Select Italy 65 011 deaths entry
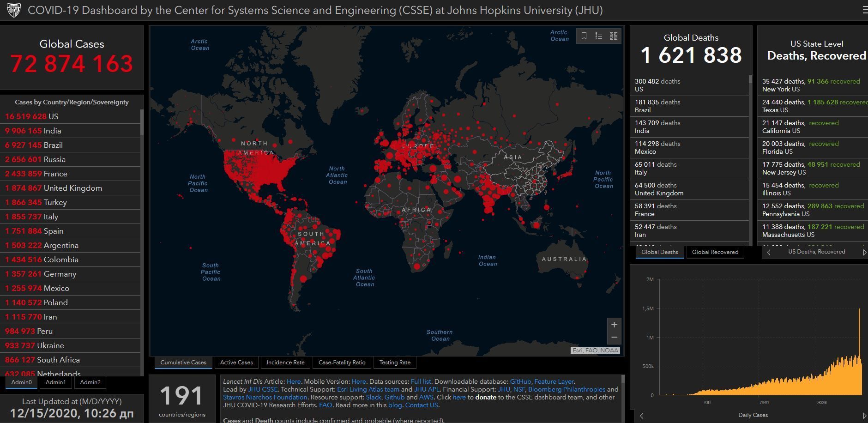The image size is (868, 423). (x=689, y=169)
